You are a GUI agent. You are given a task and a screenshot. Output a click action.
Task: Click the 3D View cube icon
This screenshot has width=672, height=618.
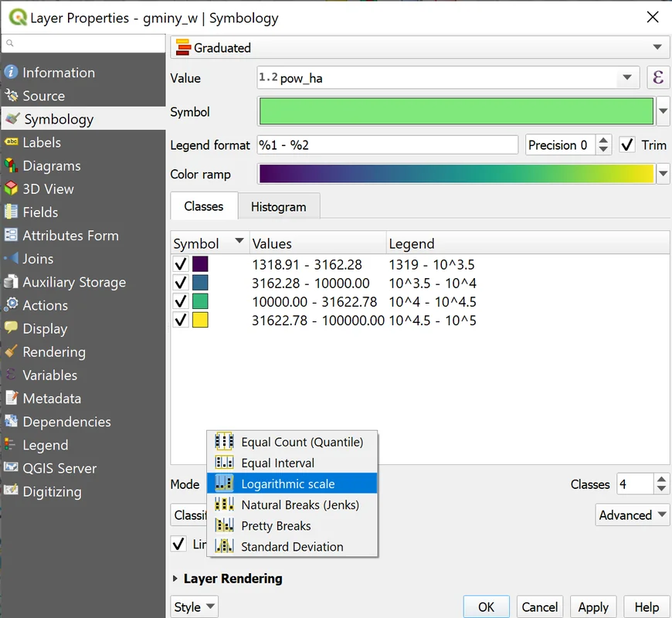pos(11,188)
